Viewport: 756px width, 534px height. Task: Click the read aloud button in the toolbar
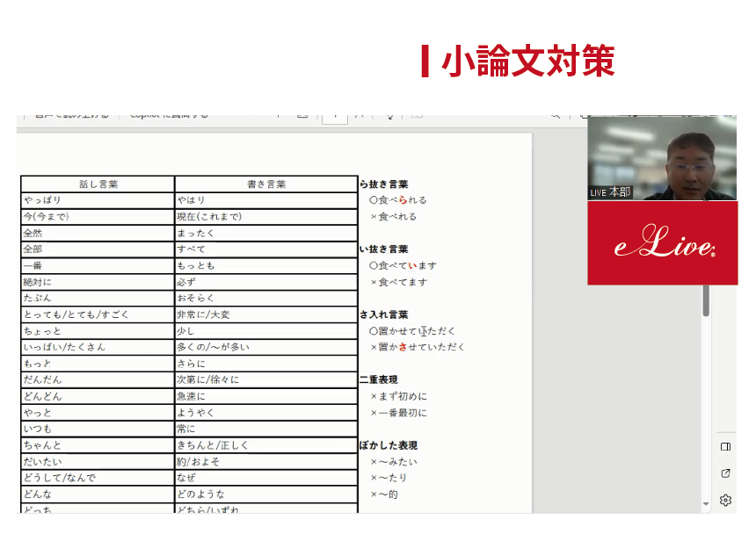(69, 115)
